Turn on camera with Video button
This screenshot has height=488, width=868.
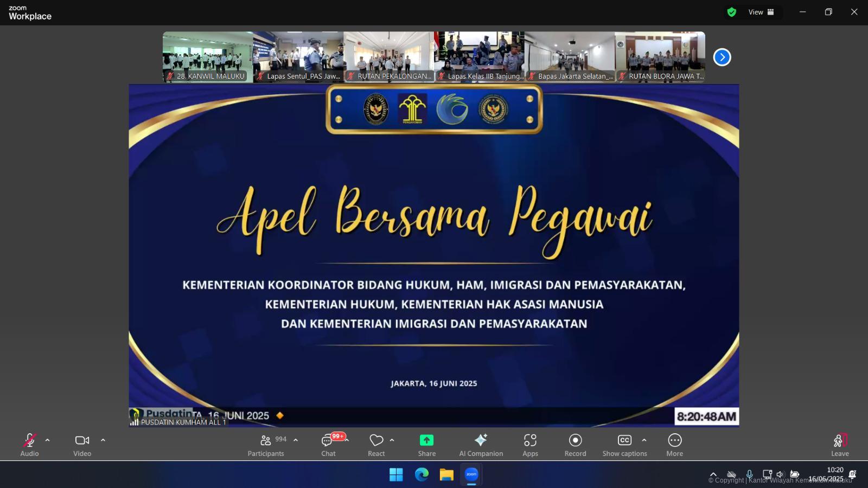click(82, 445)
